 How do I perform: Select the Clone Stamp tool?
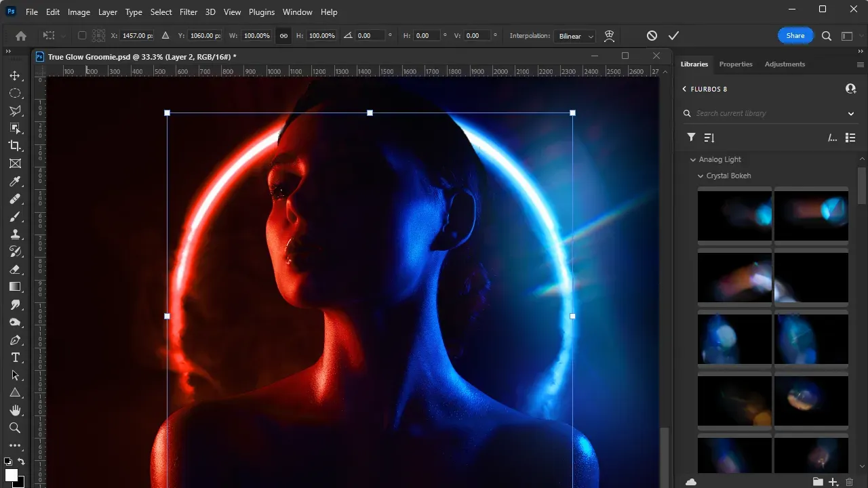15,235
